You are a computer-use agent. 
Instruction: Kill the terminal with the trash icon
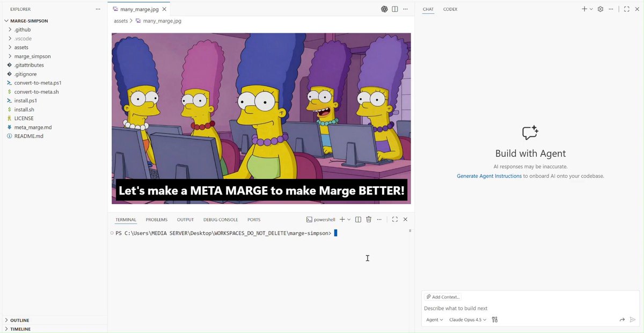369,220
